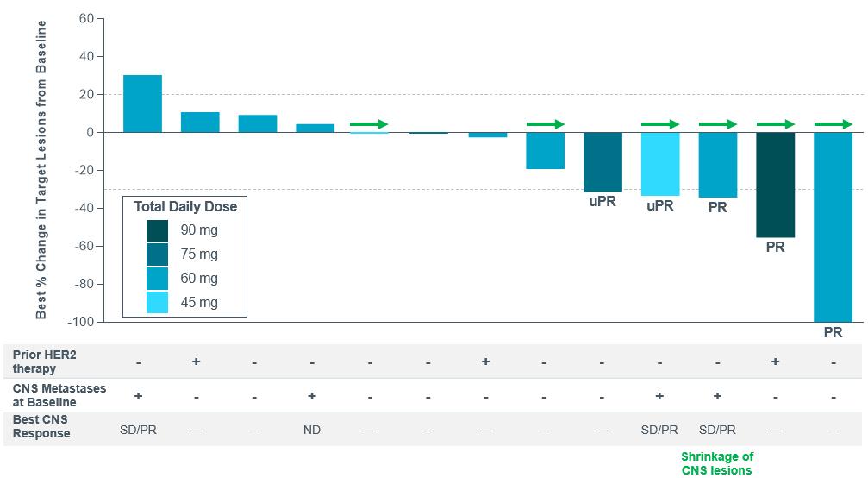Screen dimensions: 868x478
Task: Click the green arrow above the dark 90 mg bar
Action: (775, 124)
